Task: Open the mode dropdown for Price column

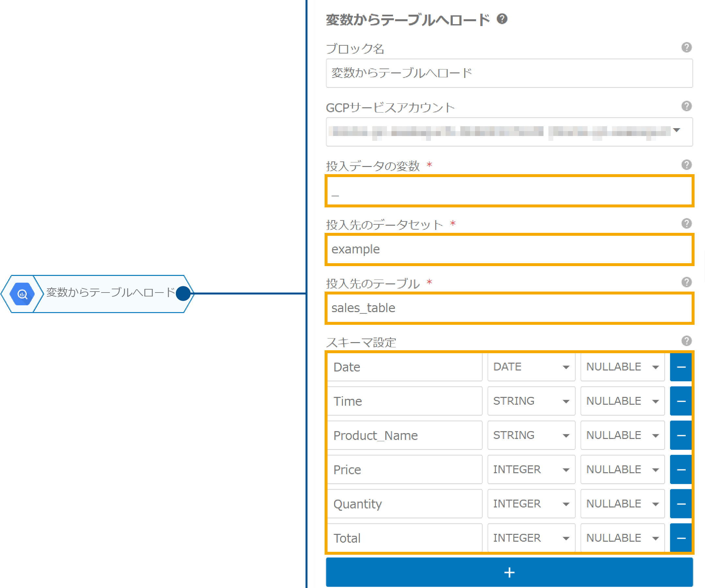Action: point(623,470)
